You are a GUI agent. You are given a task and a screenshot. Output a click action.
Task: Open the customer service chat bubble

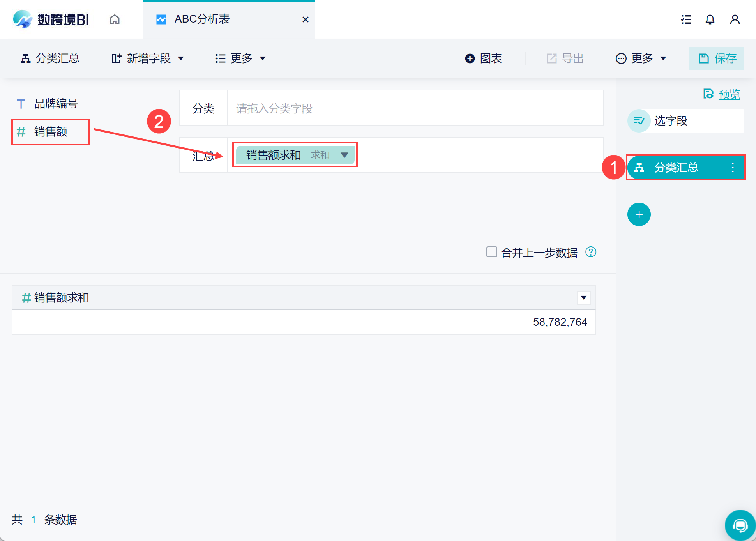(x=740, y=525)
